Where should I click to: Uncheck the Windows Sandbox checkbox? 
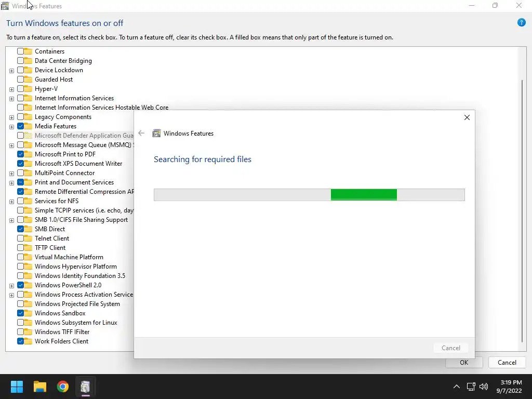(20, 313)
